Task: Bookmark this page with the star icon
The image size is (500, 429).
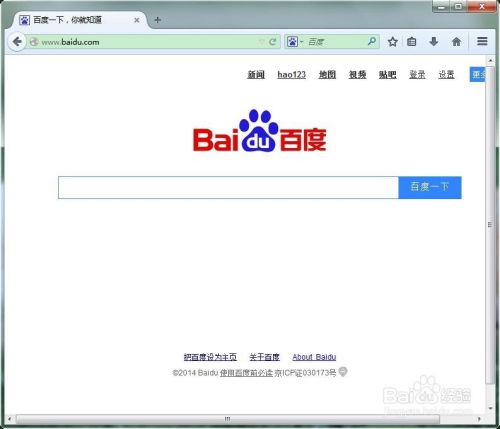Action: click(x=393, y=42)
